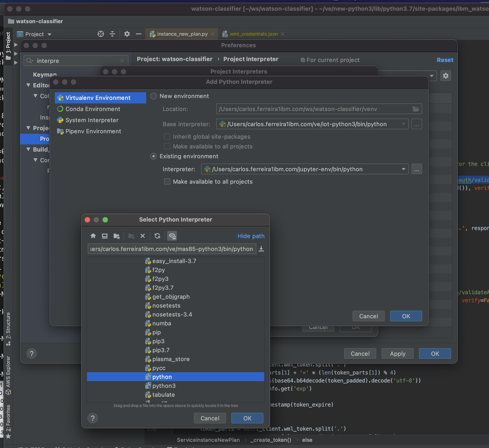Close the instance_new_plan.py tab

click(213, 34)
